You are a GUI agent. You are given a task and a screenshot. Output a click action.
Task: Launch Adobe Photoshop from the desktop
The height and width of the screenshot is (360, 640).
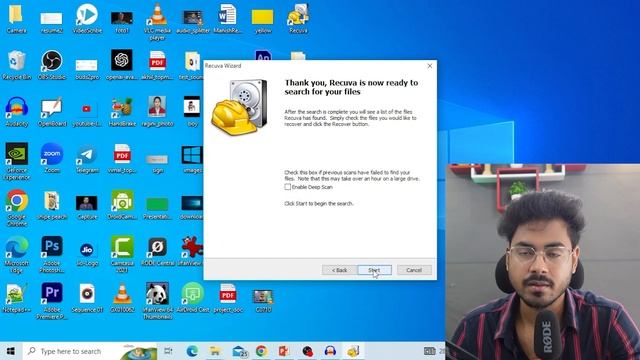pos(51,254)
